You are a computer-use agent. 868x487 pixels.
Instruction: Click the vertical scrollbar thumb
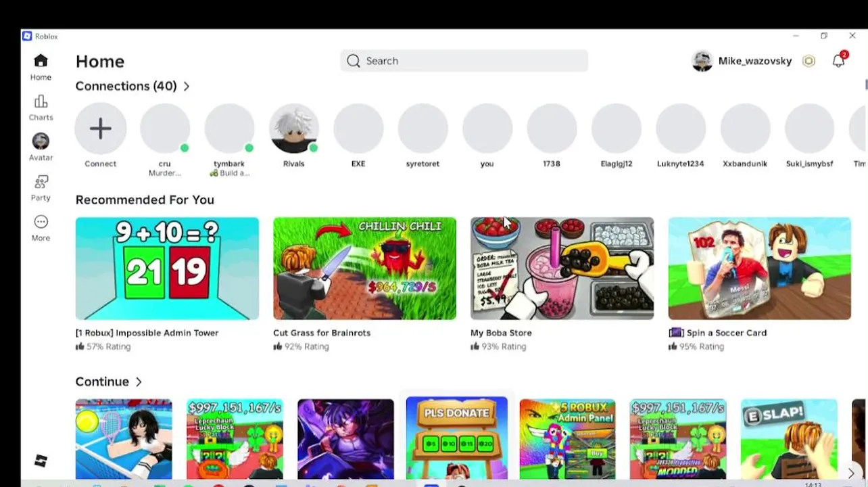tap(866, 84)
